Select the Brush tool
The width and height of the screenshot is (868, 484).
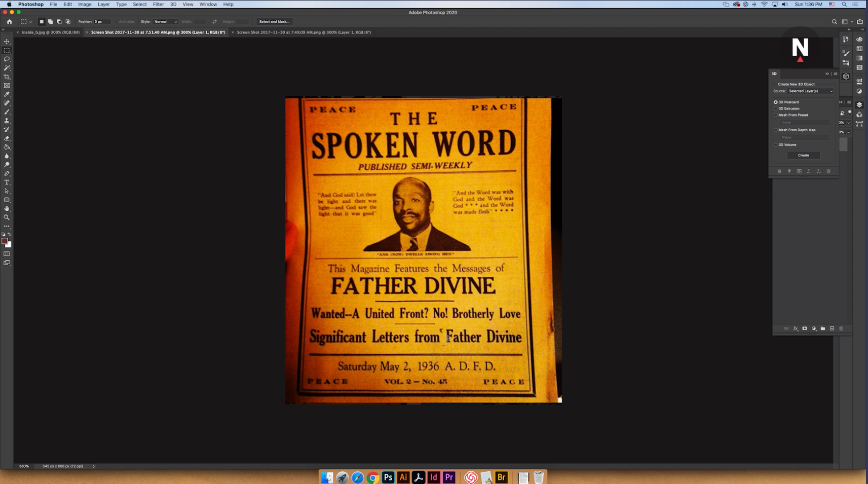tap(7, 112)
